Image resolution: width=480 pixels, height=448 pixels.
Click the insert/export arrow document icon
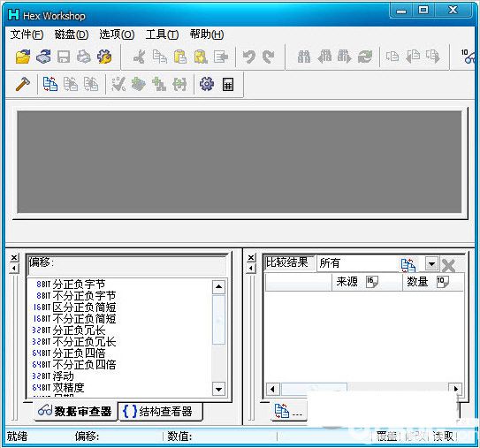pyautogui.click(x=221, y=57)
